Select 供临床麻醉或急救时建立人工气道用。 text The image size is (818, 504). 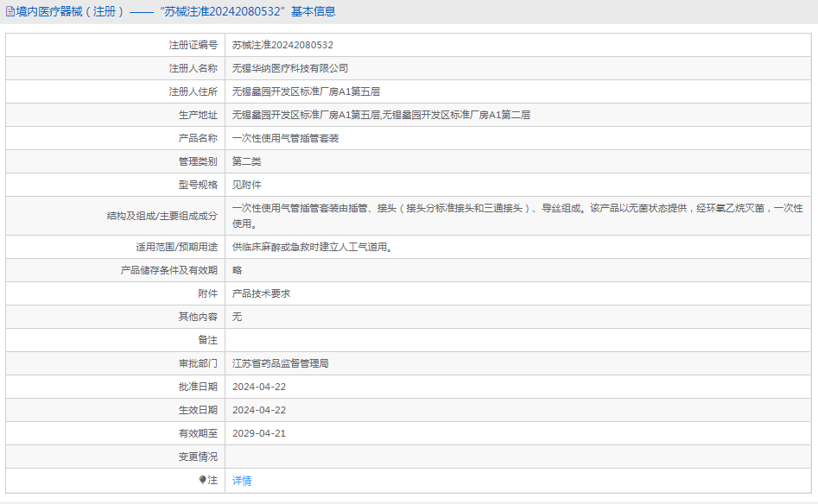pyautogui.click(x=312, y=247)
